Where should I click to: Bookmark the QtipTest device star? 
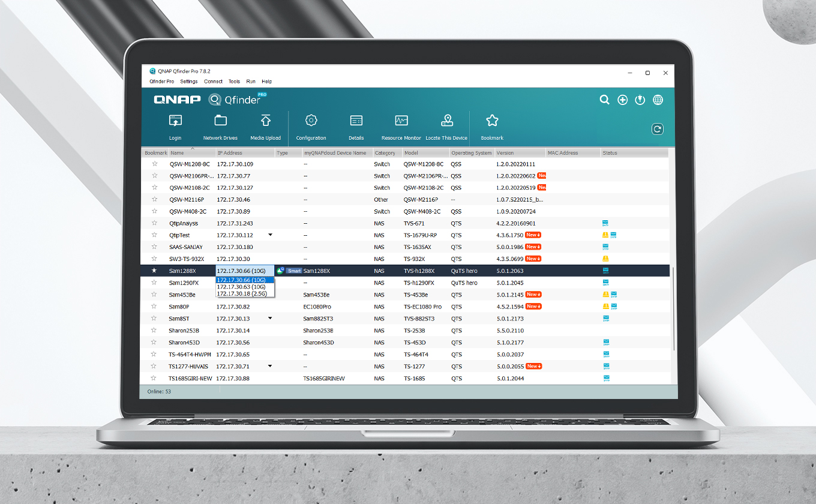click(154, 235)
